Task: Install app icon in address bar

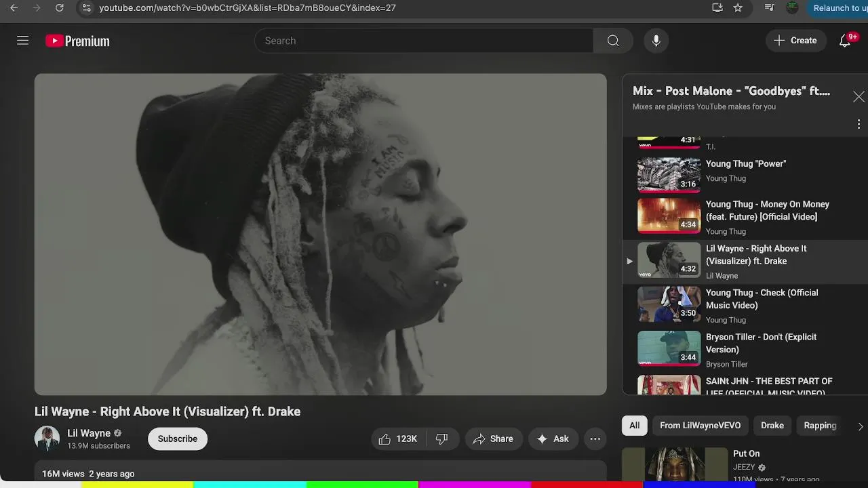Action: coord(717,8)
